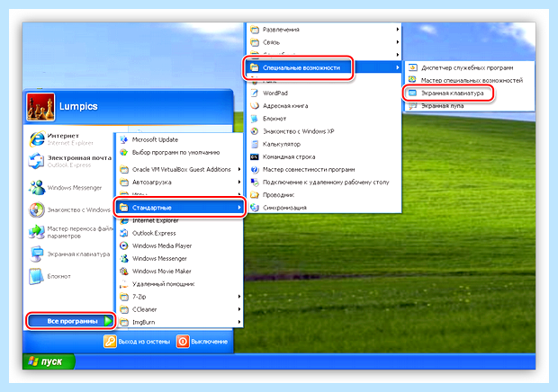Choose Экранная клавиатура in accessibility submenu

pyautogui.click(x=469, y=94)
